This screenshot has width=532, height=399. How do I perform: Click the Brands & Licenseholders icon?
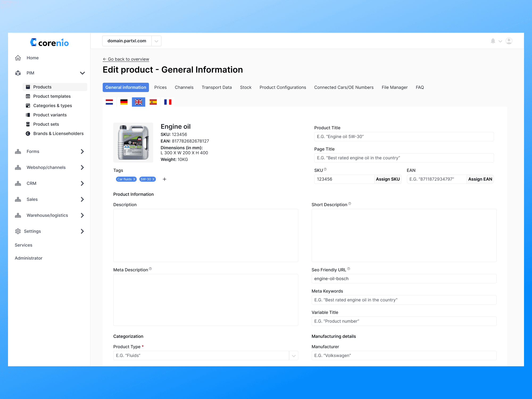click(x=28, y=133)
